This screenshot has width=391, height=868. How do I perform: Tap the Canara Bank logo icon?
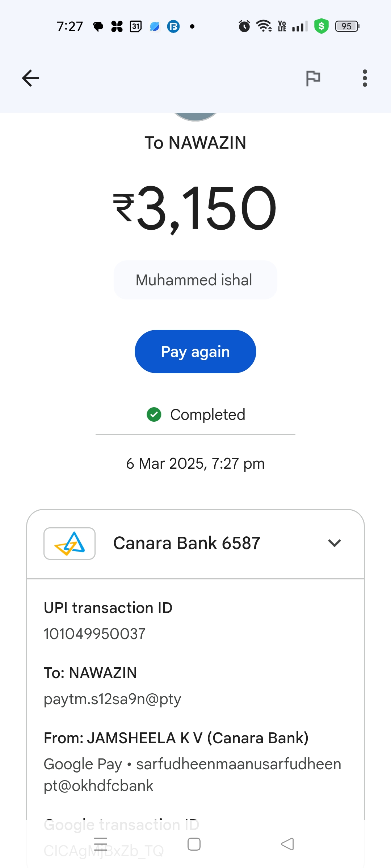point(70,544)
